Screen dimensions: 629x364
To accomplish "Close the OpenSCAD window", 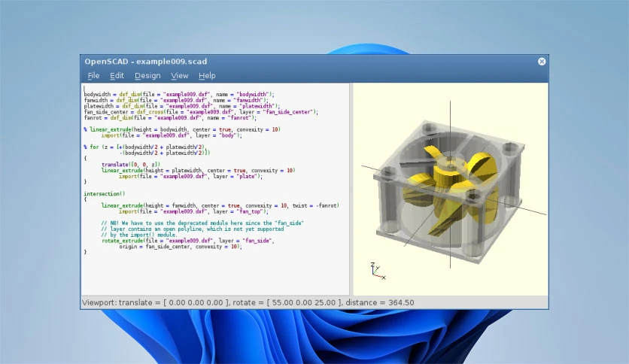I will pos(542,62).
